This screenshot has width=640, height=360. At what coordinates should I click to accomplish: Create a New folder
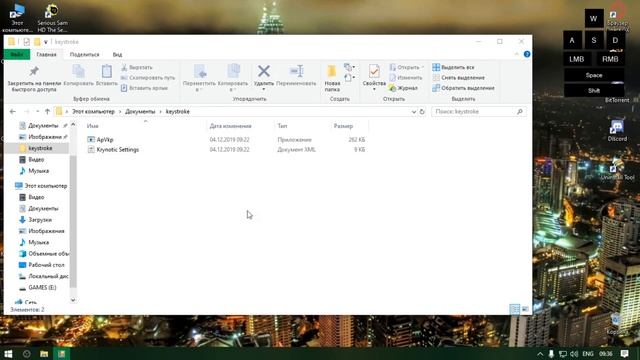pos(332,78)
